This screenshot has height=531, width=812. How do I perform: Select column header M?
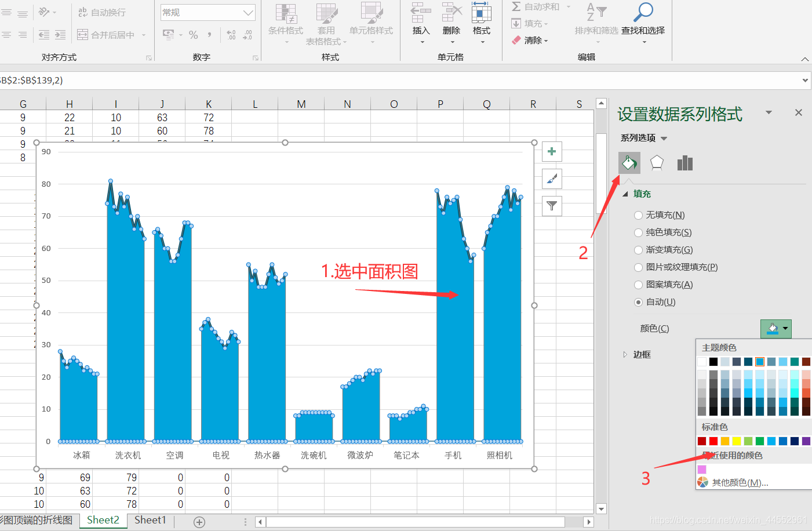coord(301,104)
